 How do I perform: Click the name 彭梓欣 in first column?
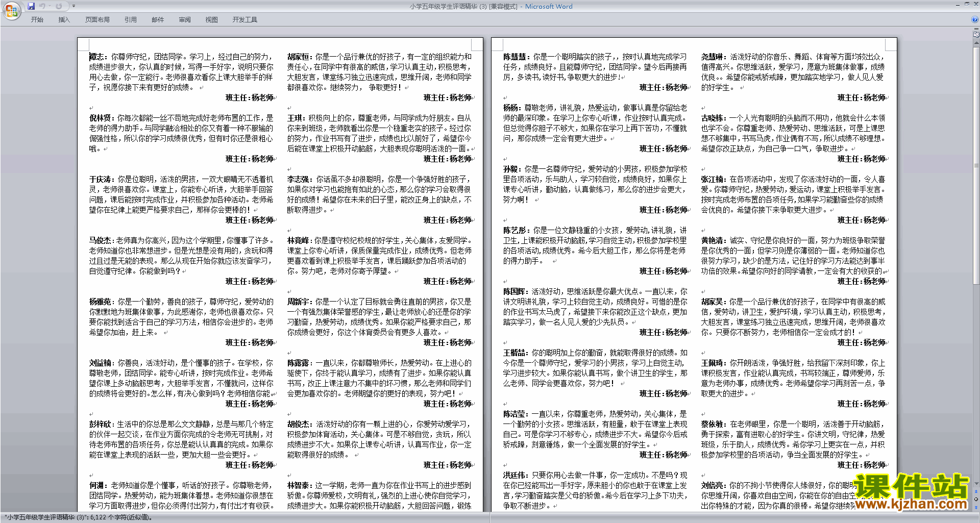101,424
